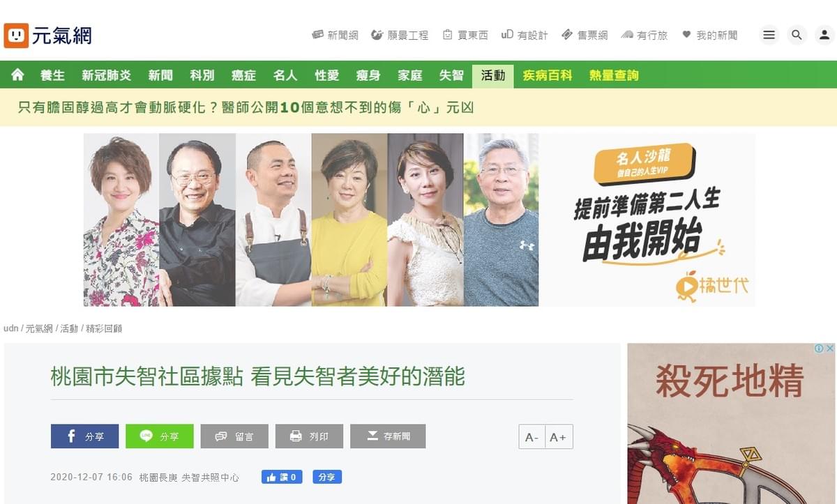This screenshot has height=504, width=837.
Task: Open the hamburger menu icon
Action: [769, 35]
